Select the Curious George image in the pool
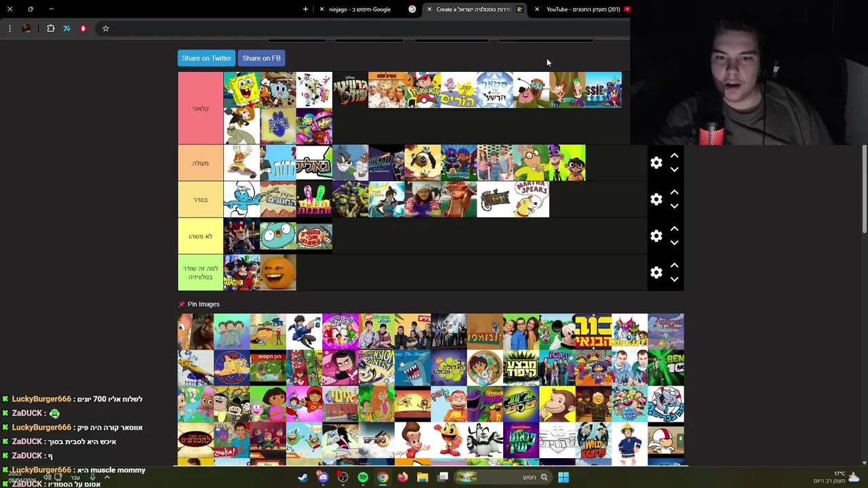The image size is (868, 488). pos(557,404)
